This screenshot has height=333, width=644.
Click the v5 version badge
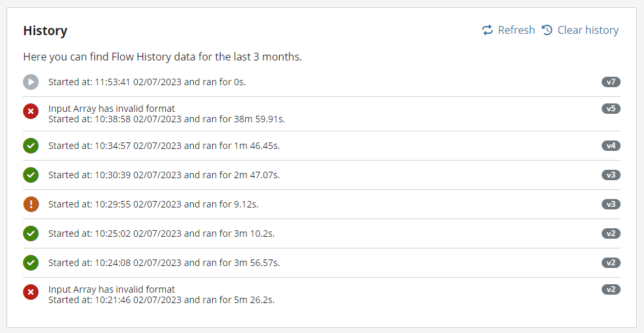(x=611, y=109)
